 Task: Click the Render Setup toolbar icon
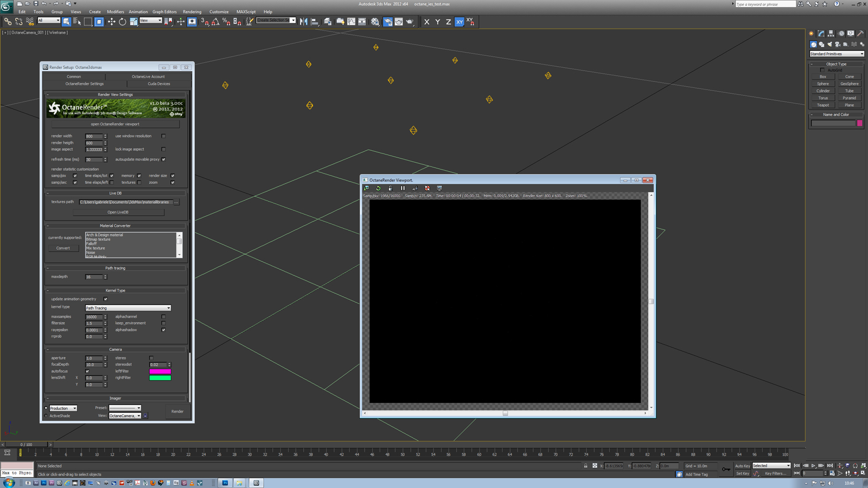point(388,22)
